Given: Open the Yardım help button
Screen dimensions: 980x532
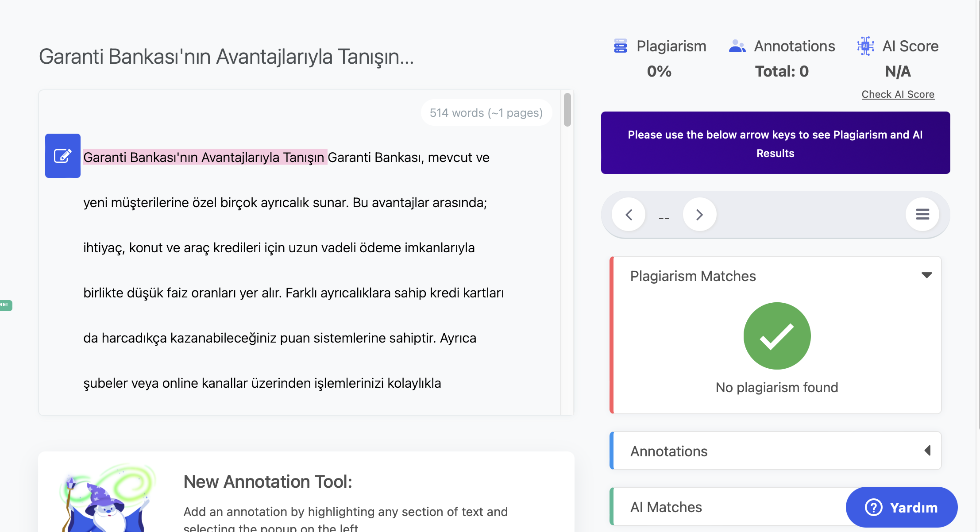Looking at the screenshot, I should coord(902,507).
